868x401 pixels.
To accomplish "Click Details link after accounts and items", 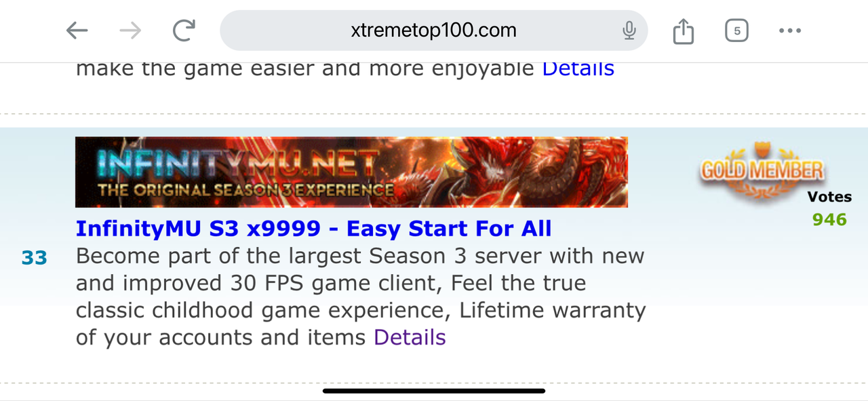I will [x=410, y=337].
